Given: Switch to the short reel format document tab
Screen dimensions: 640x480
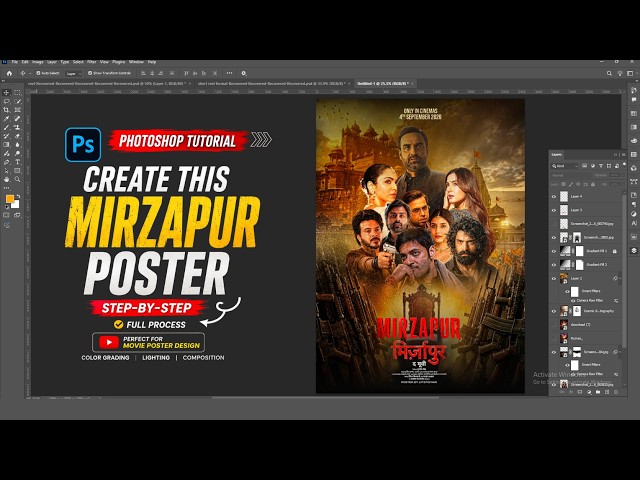Looking at the screenshot, I should tap(271, 83).
